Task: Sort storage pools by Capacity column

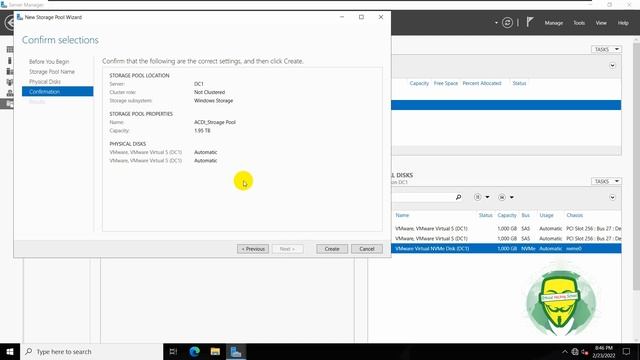Action: point(419,83)
